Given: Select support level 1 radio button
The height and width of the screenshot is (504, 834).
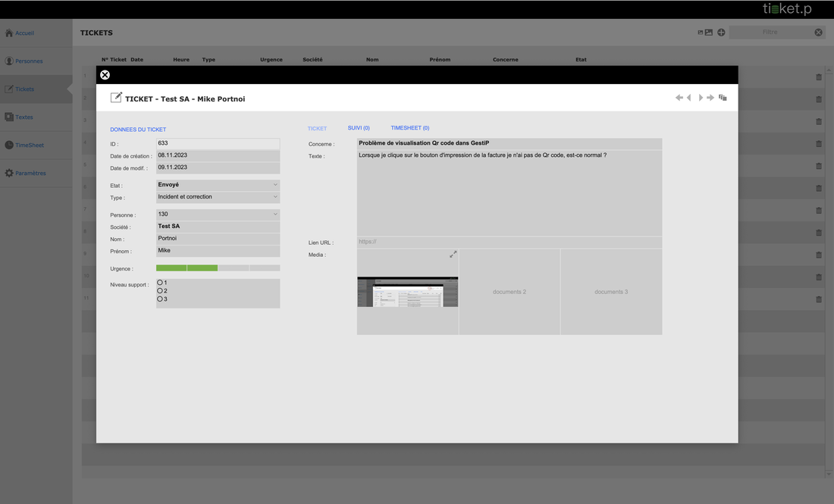Looking at the screenshot, I should click(160, 283).
